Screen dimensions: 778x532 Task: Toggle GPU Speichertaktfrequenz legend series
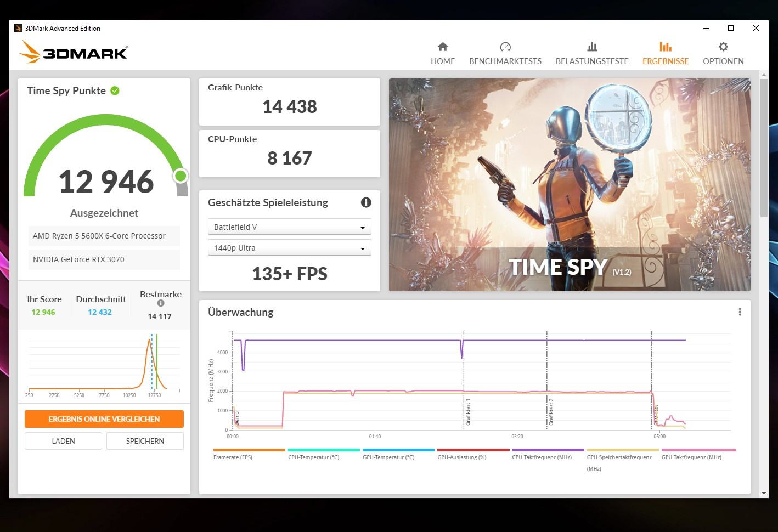click(x=623, y=460)
